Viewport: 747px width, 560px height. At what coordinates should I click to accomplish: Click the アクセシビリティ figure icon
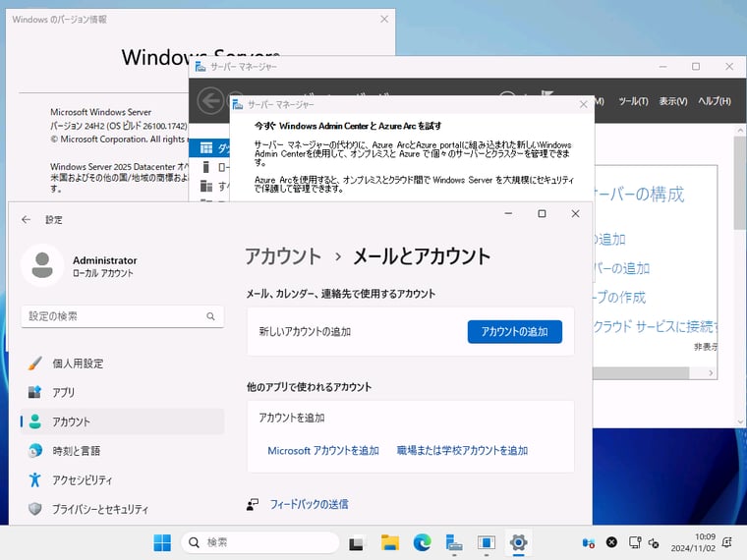(34, 479)
